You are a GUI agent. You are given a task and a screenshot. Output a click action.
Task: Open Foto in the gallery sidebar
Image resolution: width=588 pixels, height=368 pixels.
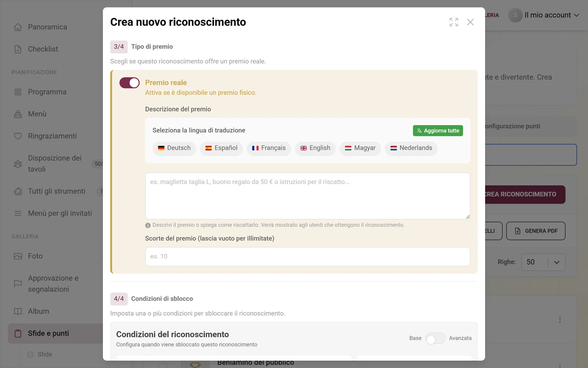click(x=35, y=256)
